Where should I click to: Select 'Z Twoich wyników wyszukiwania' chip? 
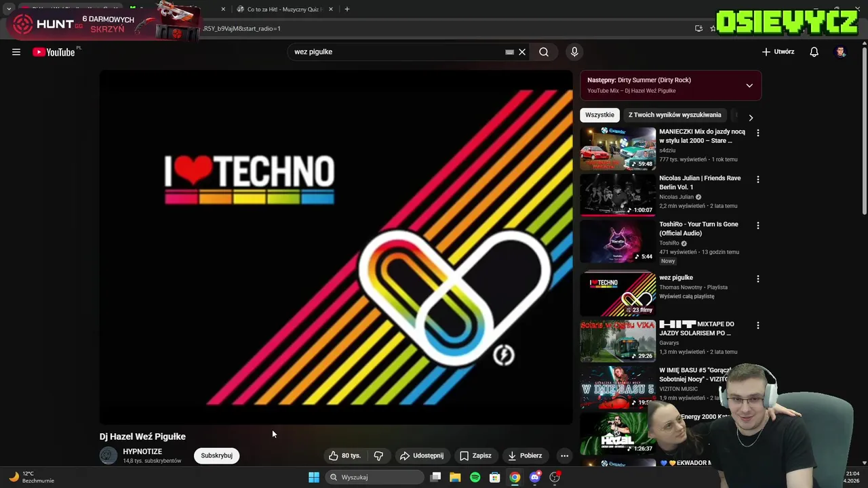click(x=675, y=115)
